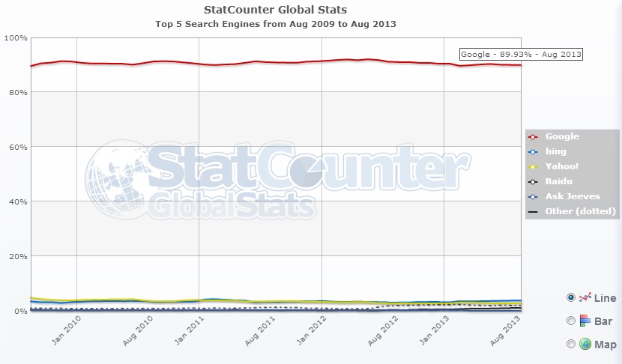
Task: Click the Line chart icon
Action: coord(585,297)
